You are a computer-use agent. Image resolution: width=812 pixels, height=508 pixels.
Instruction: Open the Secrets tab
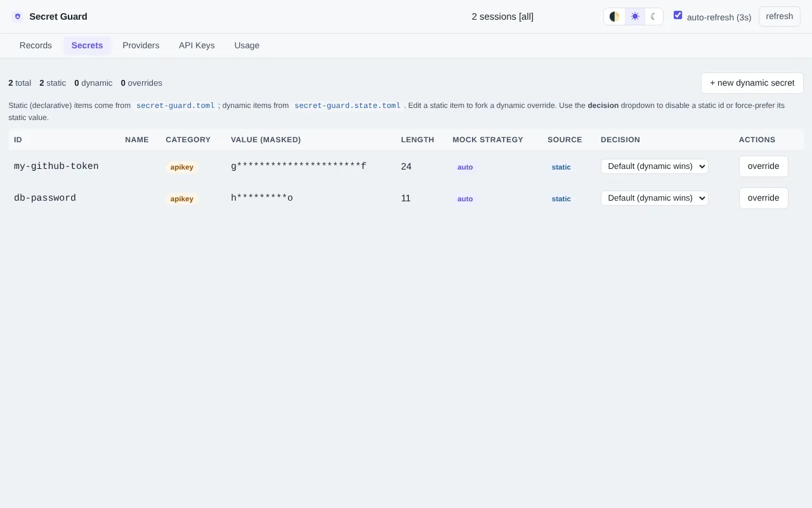[x=87, y=46]
